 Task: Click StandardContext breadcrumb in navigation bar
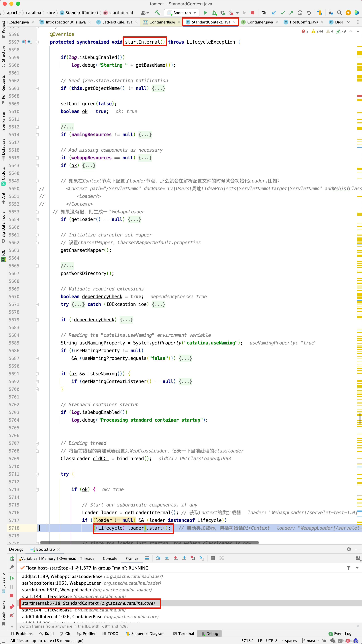click(79, 13)
